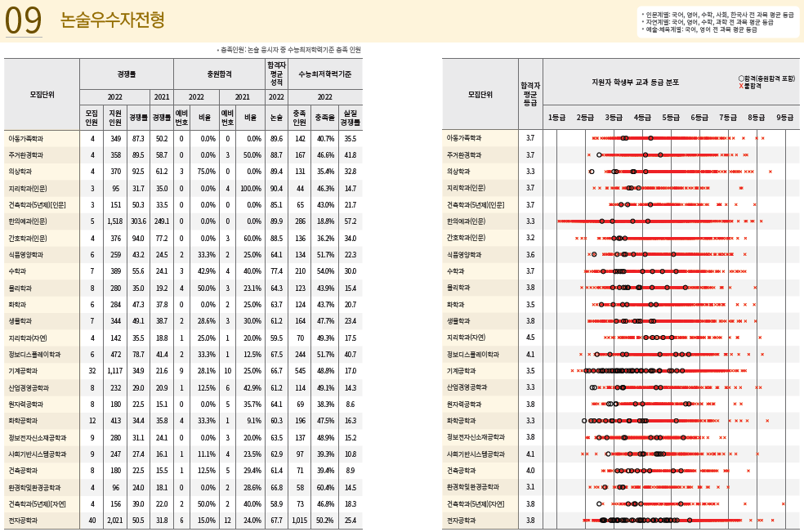The height and width of the screenshot is (532, 804).
Task: Click 전자공학과 충족인원 value 1,015
Action: 299,521
